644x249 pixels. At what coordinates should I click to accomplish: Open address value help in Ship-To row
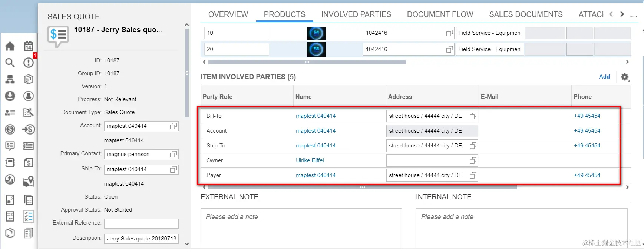click(x=473, y=146)
